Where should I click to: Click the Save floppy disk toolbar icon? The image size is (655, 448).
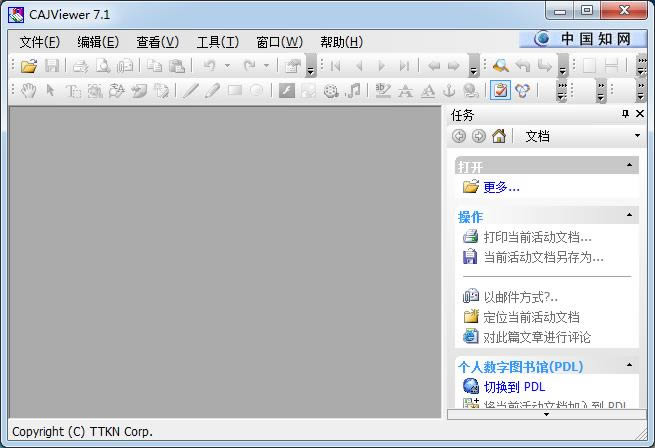click(x=52, y=66)
